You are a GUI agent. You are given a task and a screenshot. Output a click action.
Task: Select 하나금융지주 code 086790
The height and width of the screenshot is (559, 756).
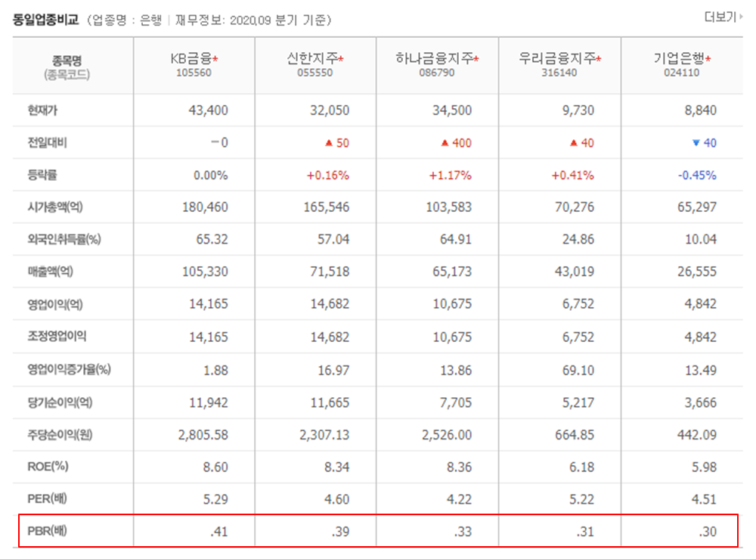[x=436, y=73]
